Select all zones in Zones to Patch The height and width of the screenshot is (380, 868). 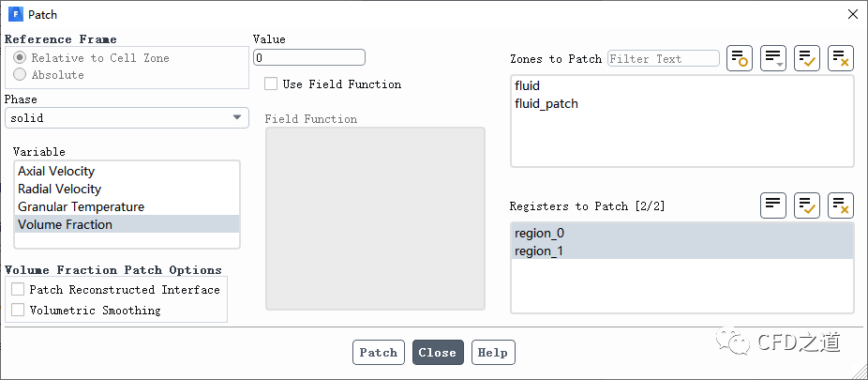[x=807, y=58]
